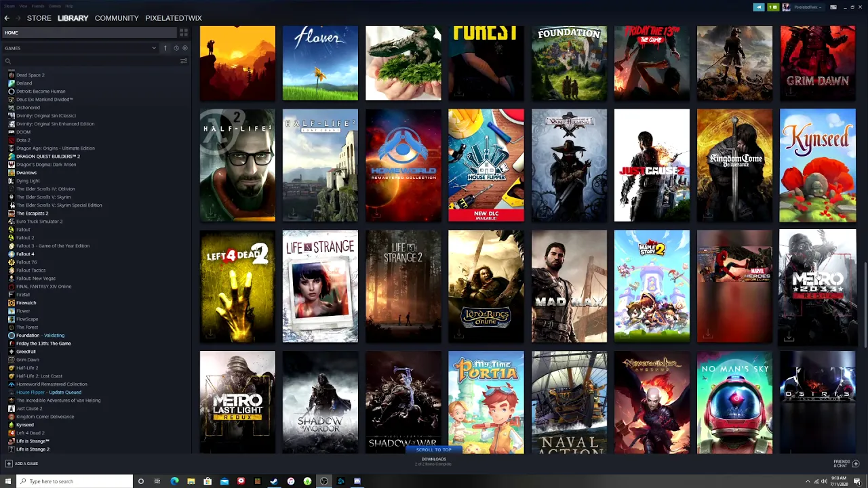Viewport: 868px width, 488px height.
Task: Click the library search magnifier icon
Action: click(x=8, y=61)
